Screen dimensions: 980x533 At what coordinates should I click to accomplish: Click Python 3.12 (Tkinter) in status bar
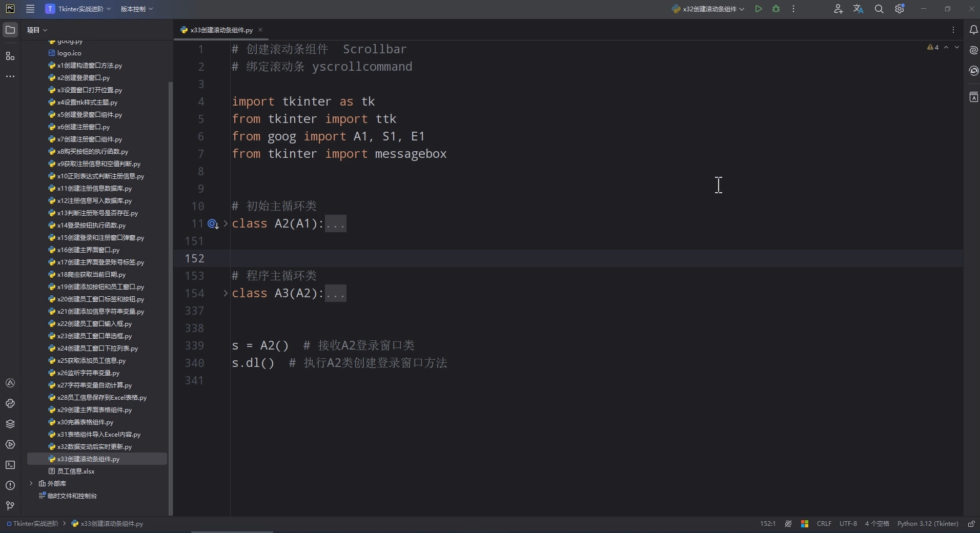[x=928, y=524]
